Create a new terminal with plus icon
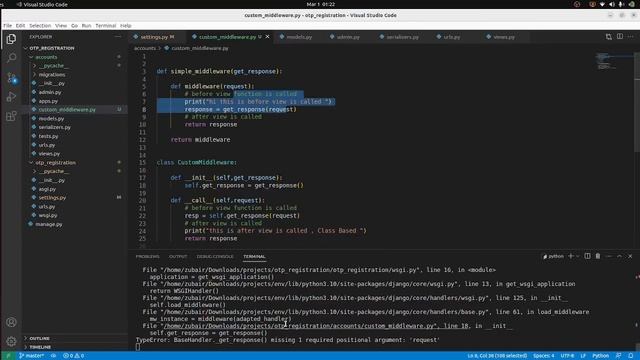The height and width of the screenshot is (360, 640). (x=571, y=256)
